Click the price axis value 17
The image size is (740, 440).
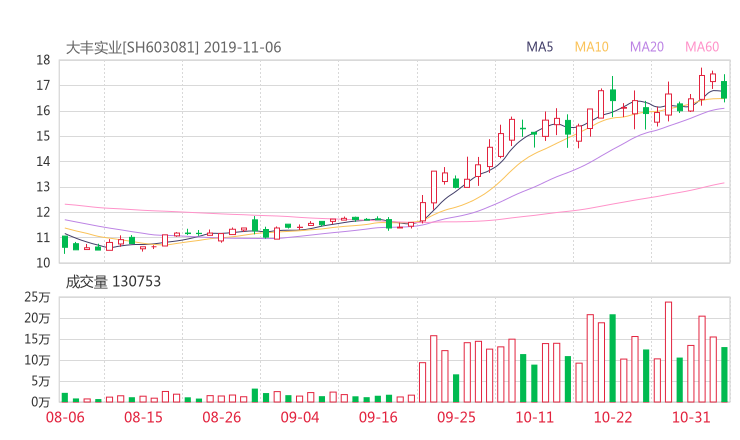(x=43, y=85)
